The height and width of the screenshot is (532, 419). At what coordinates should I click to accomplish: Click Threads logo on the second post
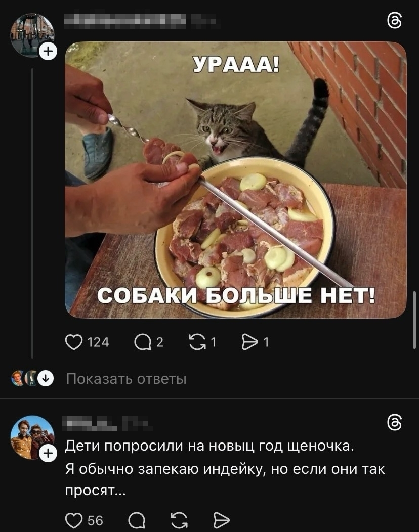click(x=395, y=423)
